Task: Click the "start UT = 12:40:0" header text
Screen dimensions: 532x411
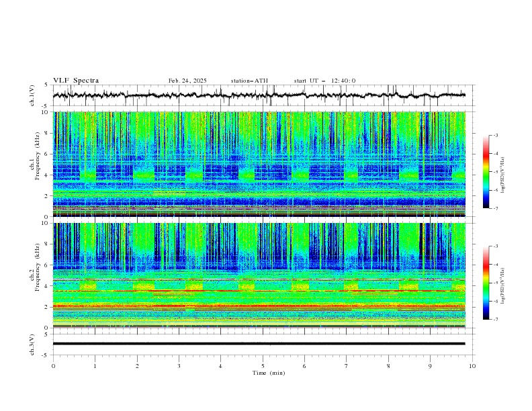Action: pyautogui.click(x=324, y=81)
